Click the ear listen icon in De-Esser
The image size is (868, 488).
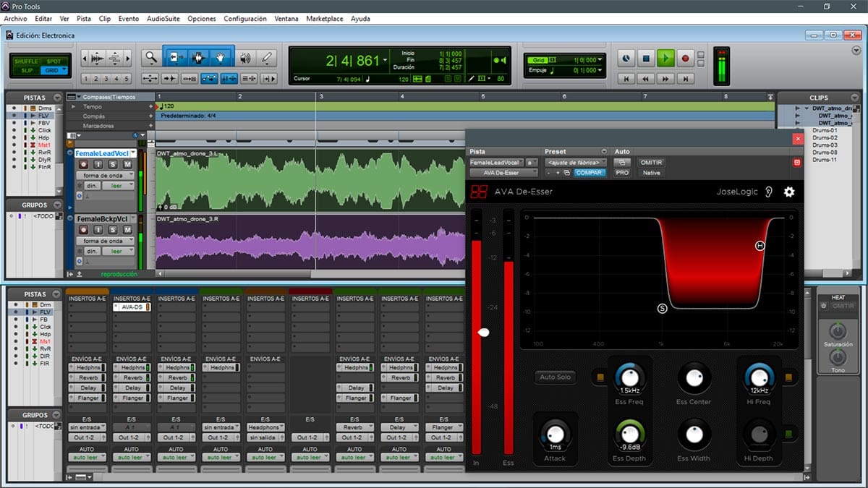(x=769, y=192)
